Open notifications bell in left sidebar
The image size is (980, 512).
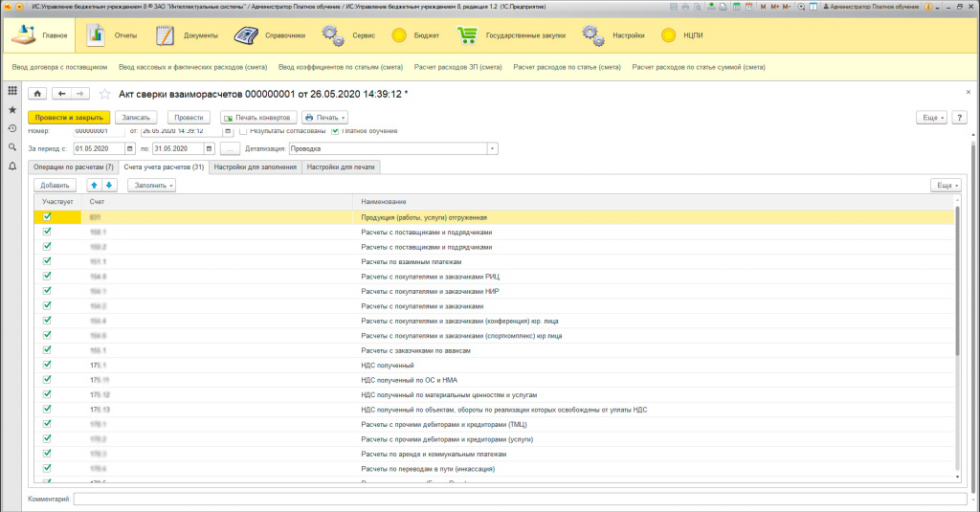(x=12, y=167)
